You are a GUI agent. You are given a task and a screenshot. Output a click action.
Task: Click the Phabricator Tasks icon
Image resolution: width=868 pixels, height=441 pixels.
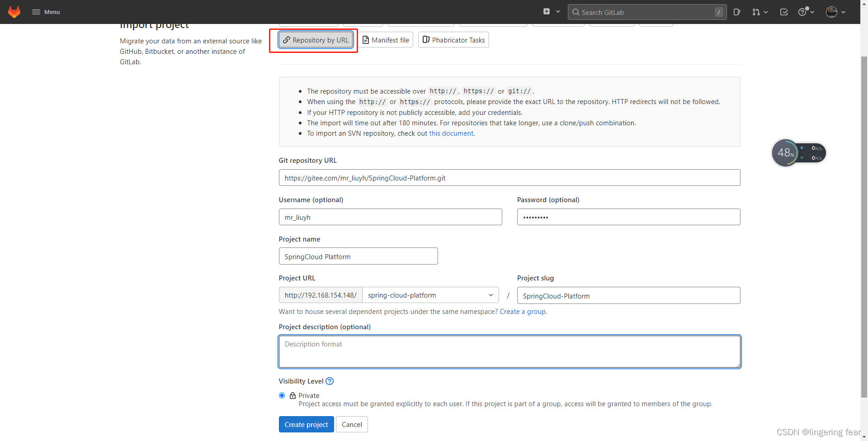[426, 40]
